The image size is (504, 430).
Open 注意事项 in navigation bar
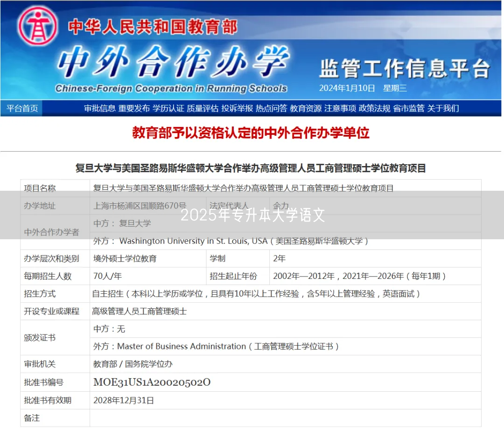coord(340,108)
